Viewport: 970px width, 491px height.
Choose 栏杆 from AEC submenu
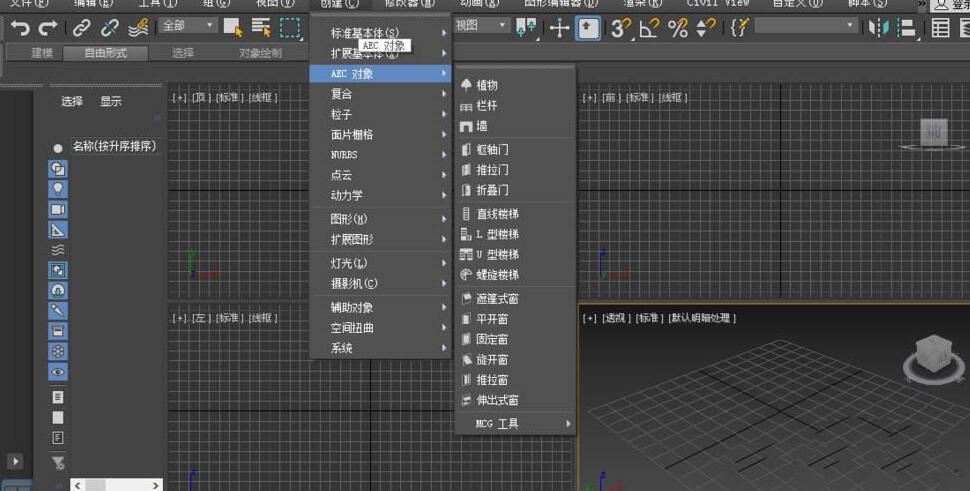click(516, 106)
